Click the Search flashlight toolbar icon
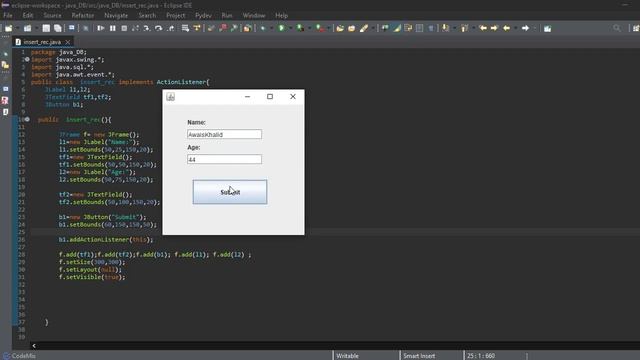 [x=364, y=28]
